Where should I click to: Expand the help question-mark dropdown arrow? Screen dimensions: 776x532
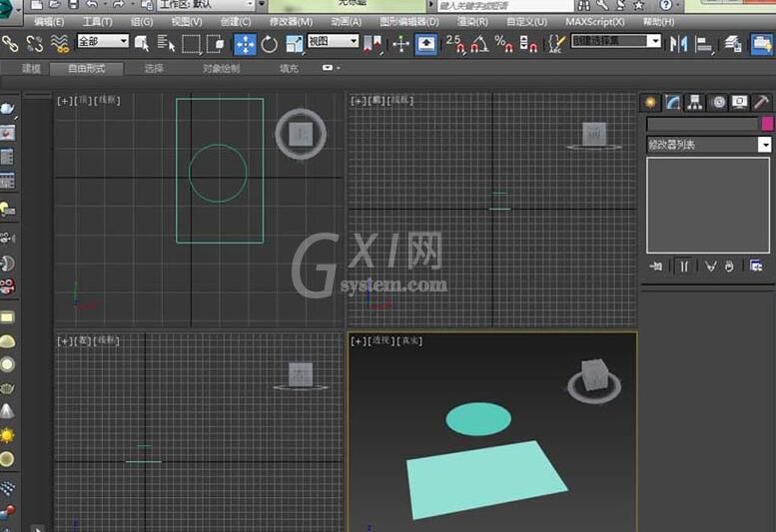pyautogui.click(x=677, y=5)
